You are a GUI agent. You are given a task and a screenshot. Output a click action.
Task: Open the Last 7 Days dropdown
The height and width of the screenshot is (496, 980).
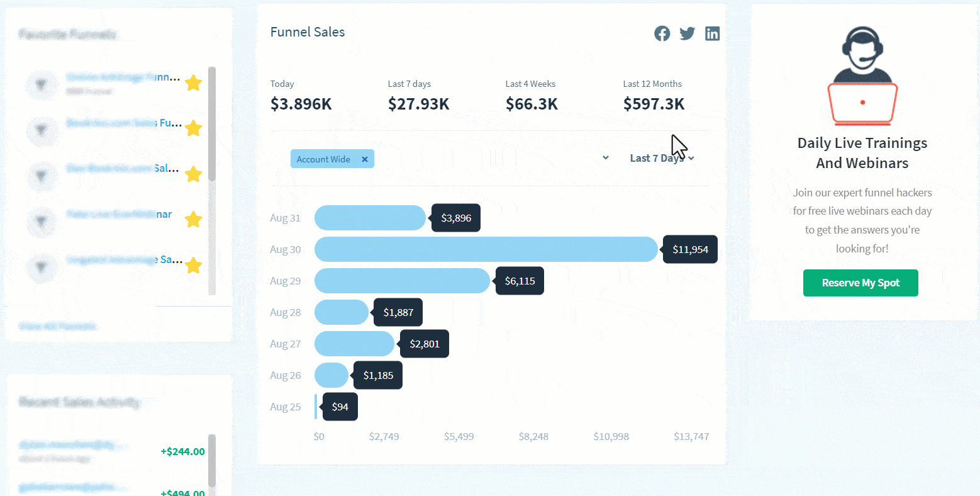[662, 158]
